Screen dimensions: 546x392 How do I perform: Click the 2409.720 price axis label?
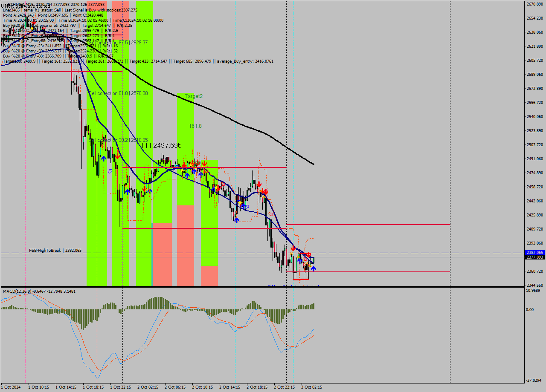click(535, 229)
